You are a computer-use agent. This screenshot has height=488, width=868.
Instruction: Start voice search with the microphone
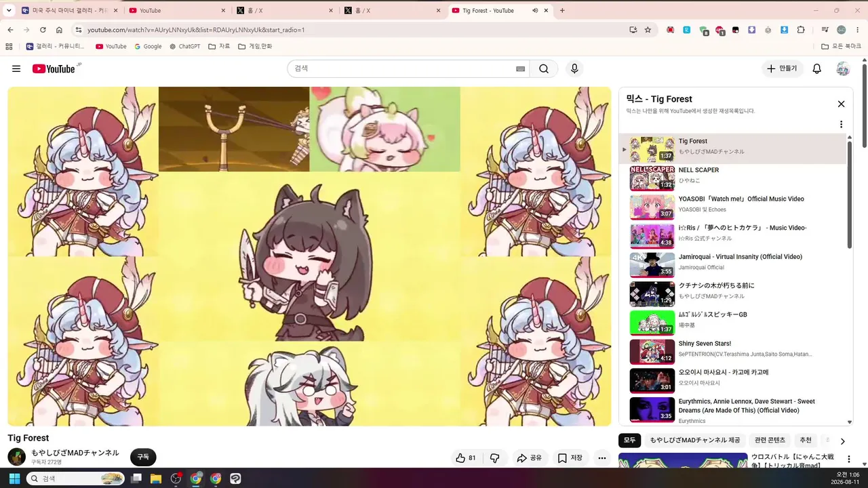(574, 68)
